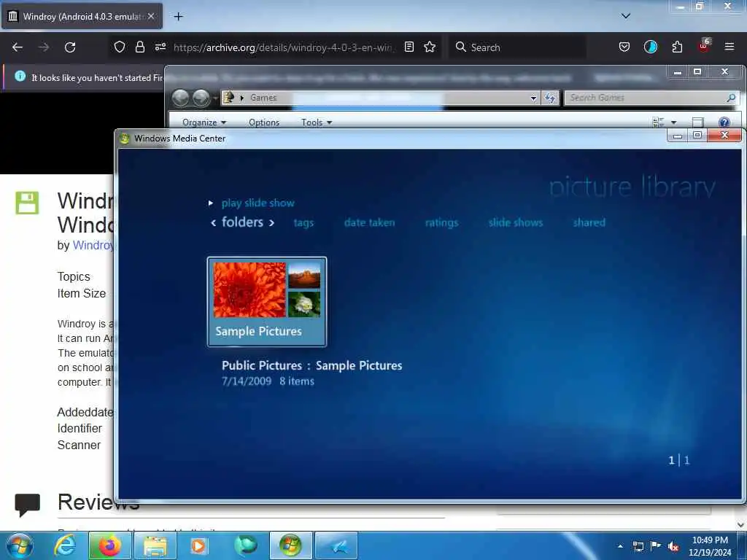
Task: Click the blue circular extension icon in Firefox
Action: click(650, 47)
